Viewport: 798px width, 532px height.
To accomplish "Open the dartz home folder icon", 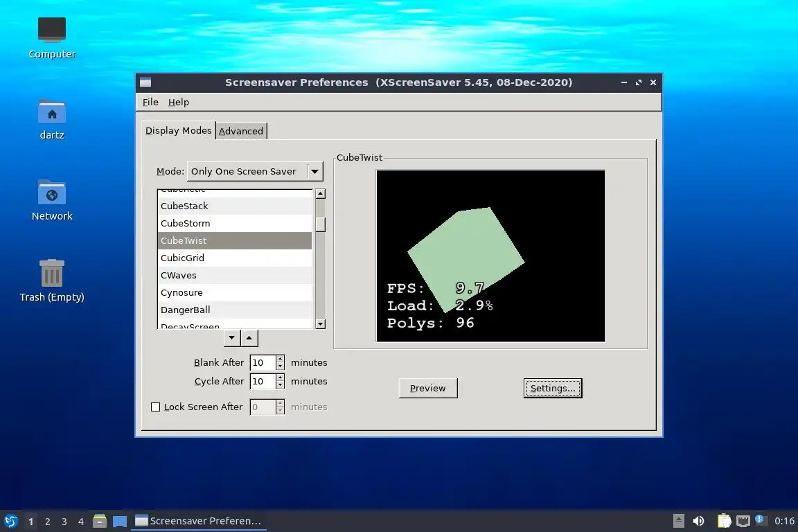I will [52, 120].
